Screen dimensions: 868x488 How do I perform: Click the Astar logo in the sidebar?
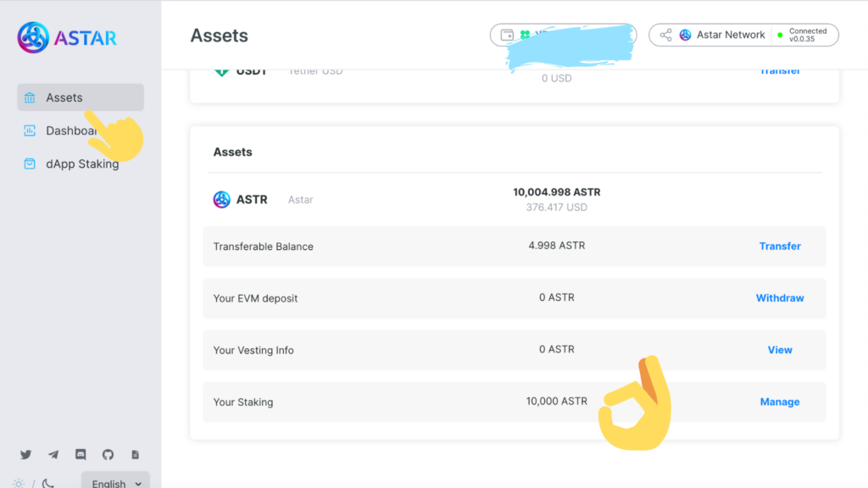[x=67, y=37]
